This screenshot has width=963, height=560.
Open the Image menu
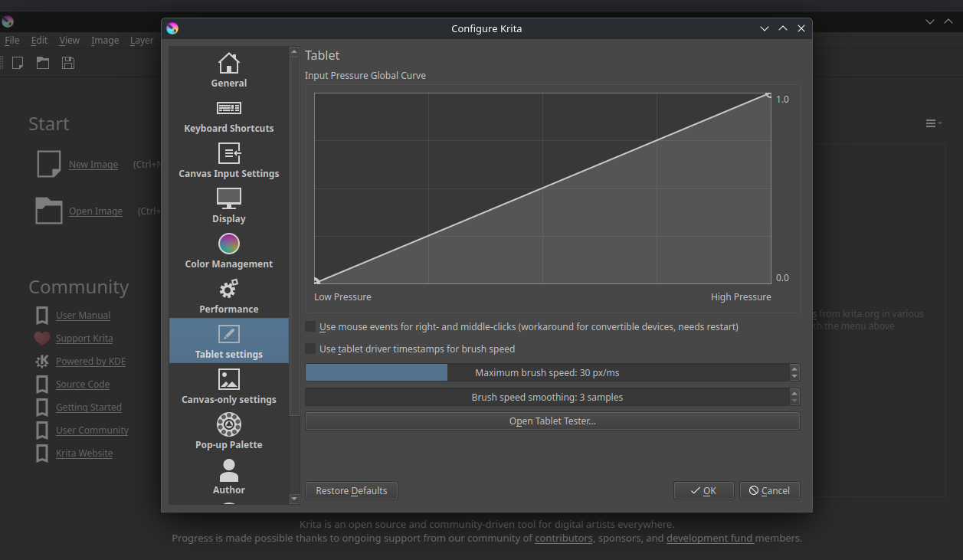(105, 40)
